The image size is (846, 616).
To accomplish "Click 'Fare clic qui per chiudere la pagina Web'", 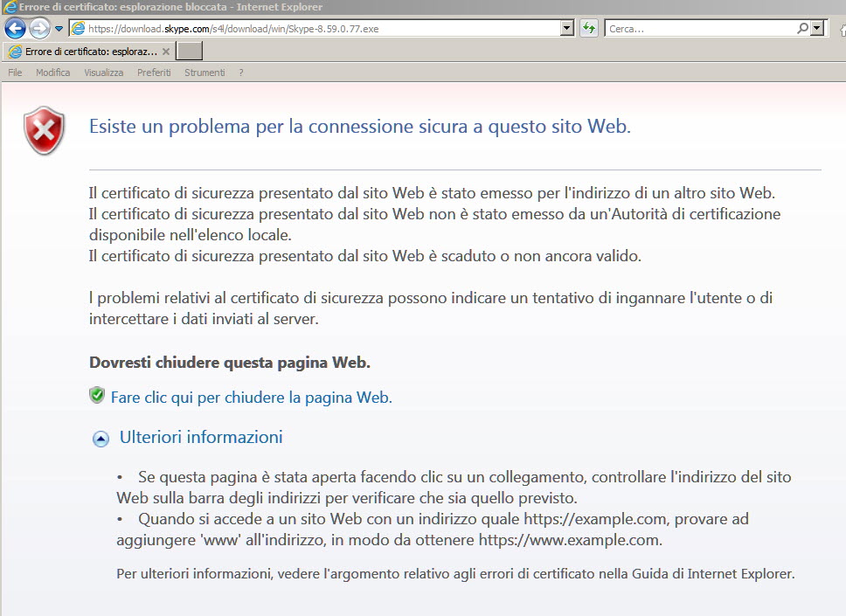I will (252, 398).
